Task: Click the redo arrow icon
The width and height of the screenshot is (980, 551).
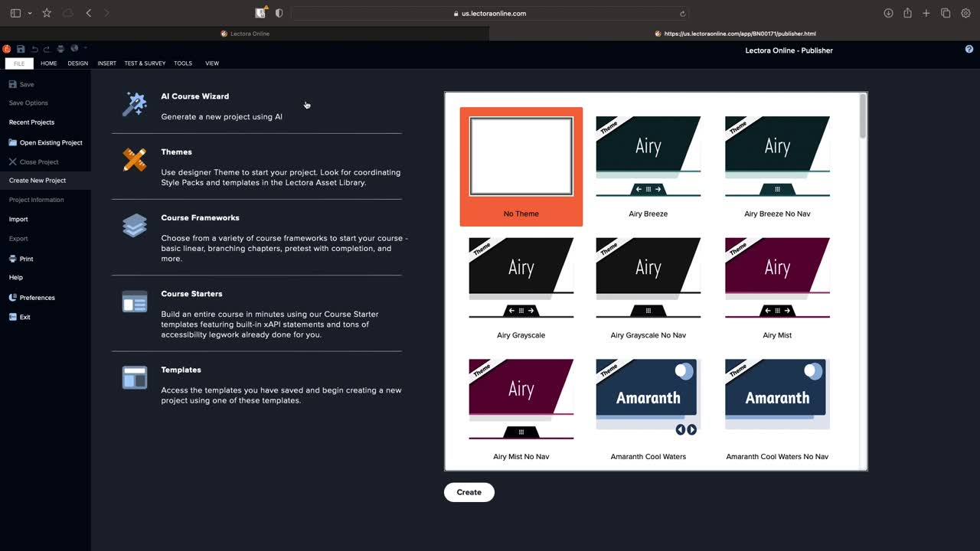Action: point(47,49)
